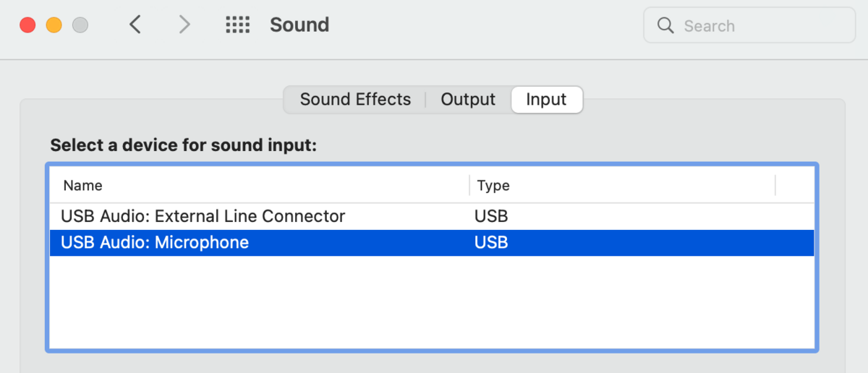The image size is (868, 373).
Task: Click the magnifying glass search icon
Action: point(665,25)
